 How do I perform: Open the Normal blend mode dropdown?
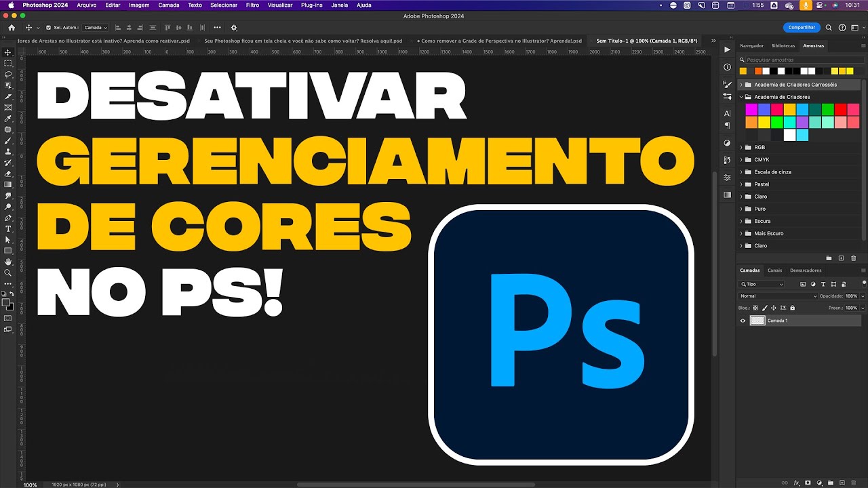[x=778, y=296]
